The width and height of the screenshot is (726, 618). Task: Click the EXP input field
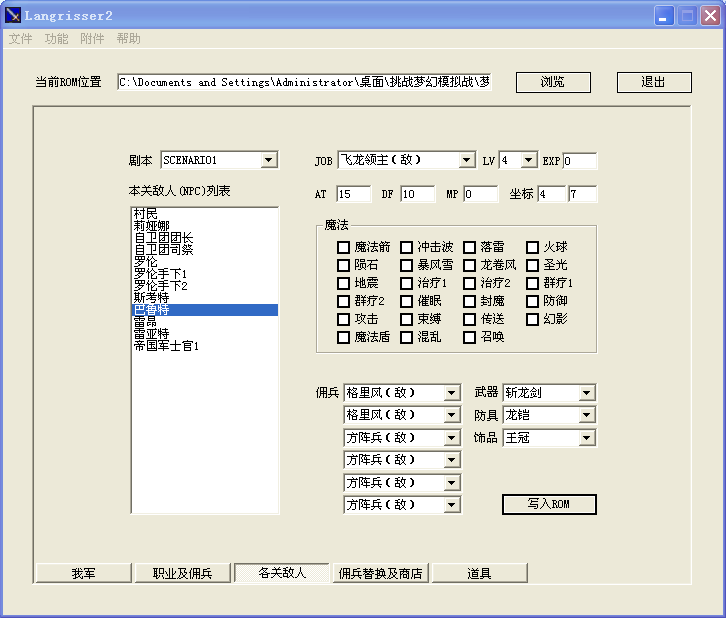[580, 161]
